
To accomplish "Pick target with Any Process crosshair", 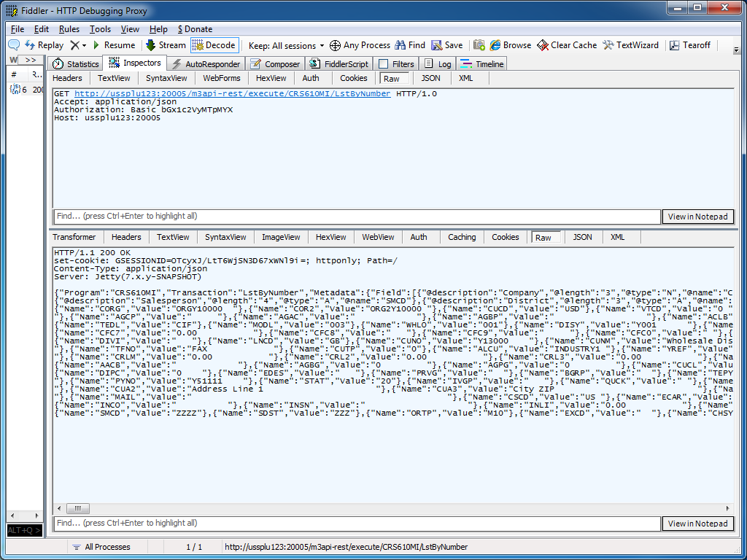I will pos(360,45).
